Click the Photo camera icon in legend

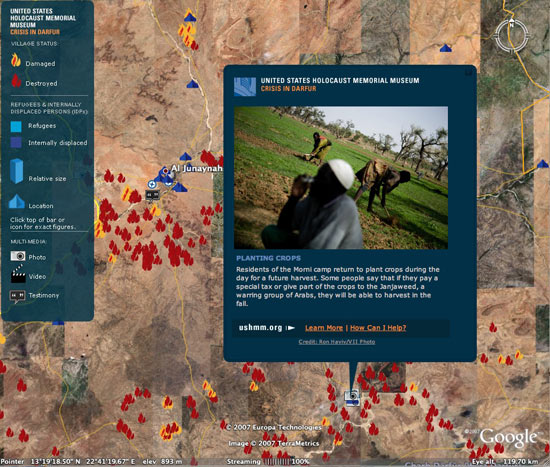18,256
